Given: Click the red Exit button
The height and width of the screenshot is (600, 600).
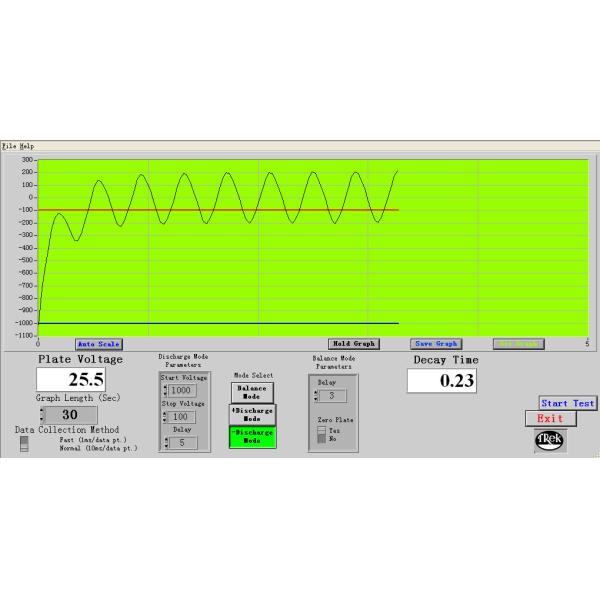Looking at the screenshot, I should (551, 418).
